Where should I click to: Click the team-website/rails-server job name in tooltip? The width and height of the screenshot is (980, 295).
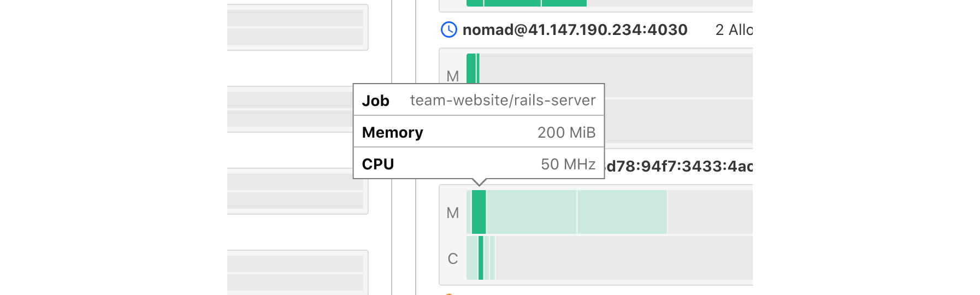pos(503,101)
